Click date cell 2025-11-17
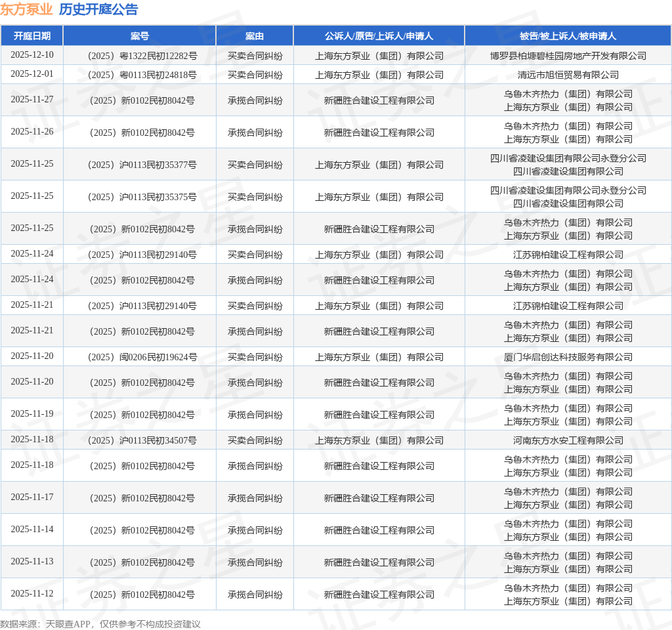The height and width of the screenshot is (630, 672). 32,497
